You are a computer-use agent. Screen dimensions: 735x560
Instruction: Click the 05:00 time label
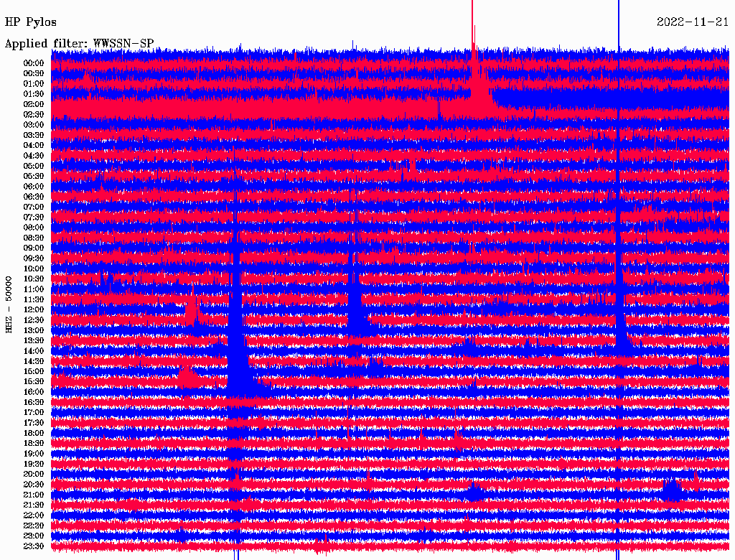coord(34,166)
